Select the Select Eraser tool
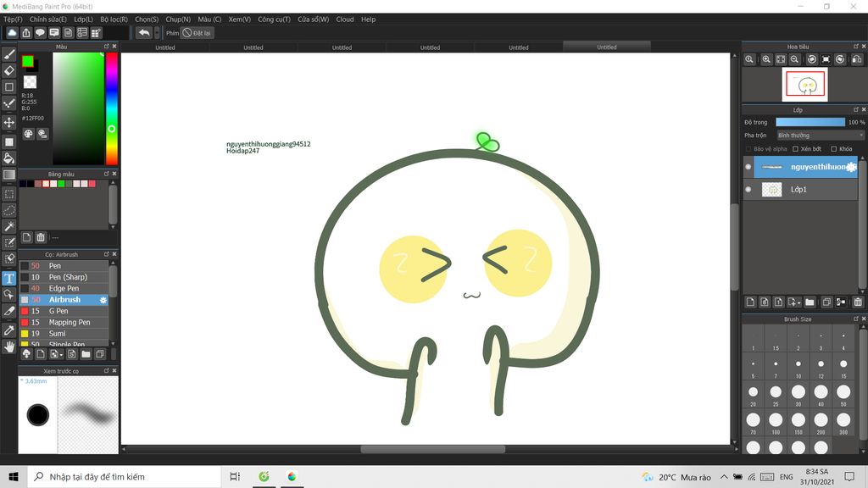Screen dimensions: 868x488 coord(8,258)
